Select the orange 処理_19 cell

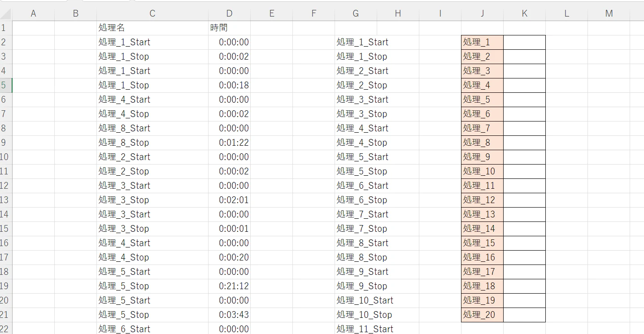[482, 300]
